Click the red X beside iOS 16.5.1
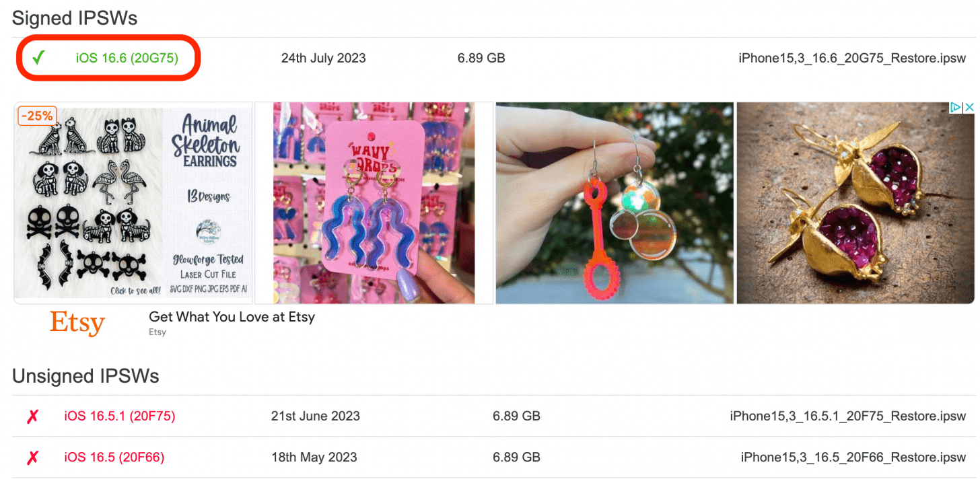The image size is (980, 479). coord(32,416)
